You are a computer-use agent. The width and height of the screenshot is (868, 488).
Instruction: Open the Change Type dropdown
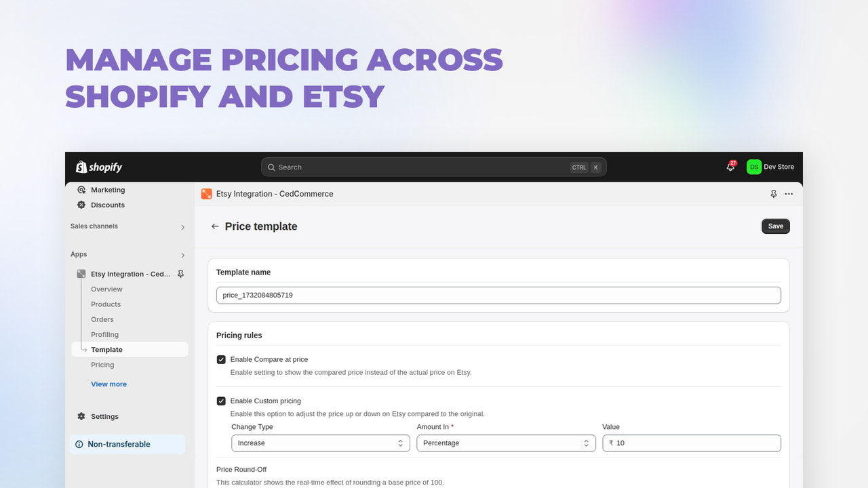click(320, 443)
